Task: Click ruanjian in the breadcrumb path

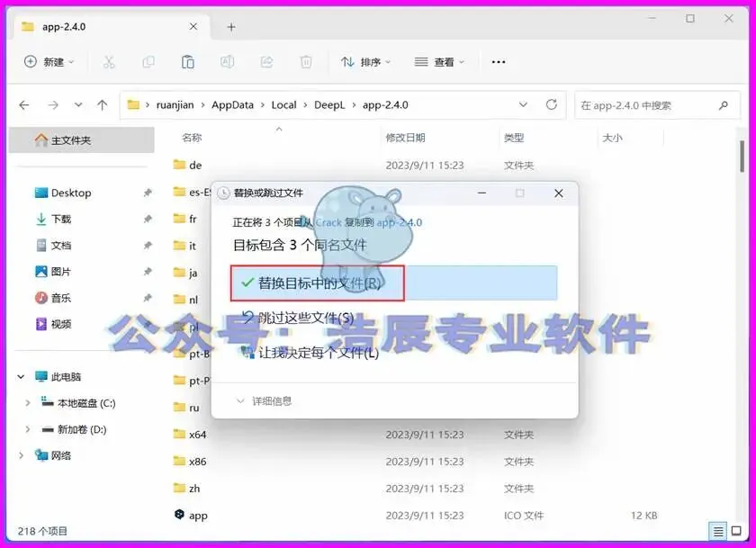Action: pos(175,105)
